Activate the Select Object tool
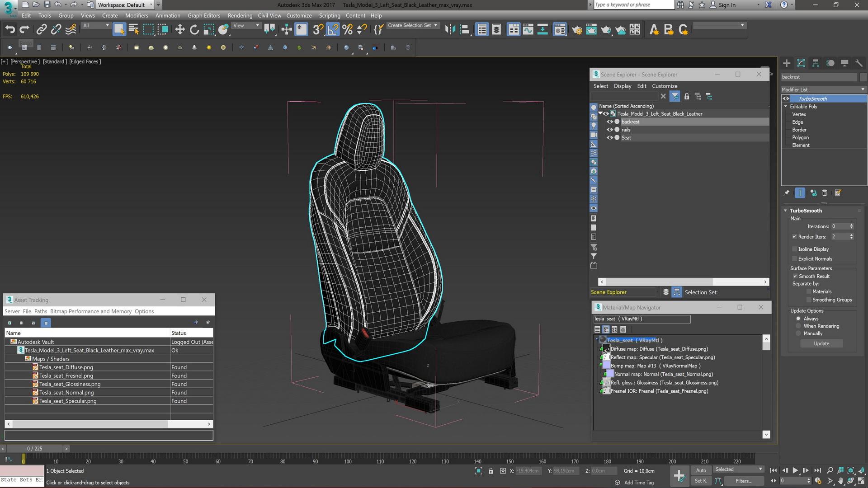This screenshot has height=488, width=868. (119, 30)
